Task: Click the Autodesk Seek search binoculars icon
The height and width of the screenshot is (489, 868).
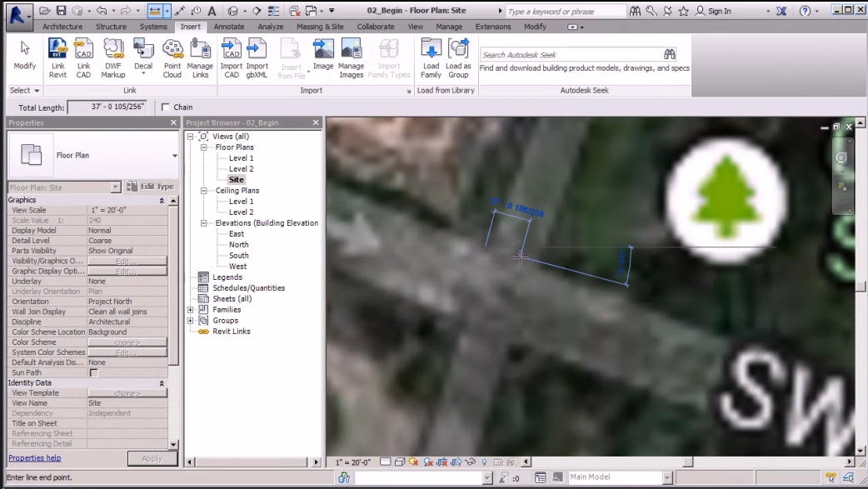Action: [x=669, y=54]
